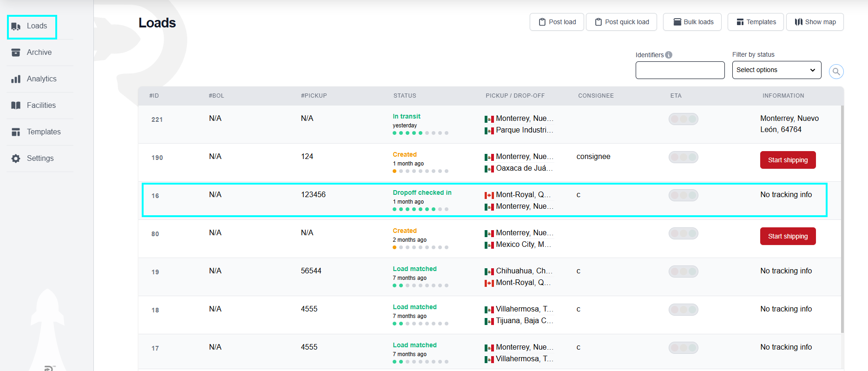The image size is (868, 371).
Task: Click the table vertical scrollbar
Action: pyautogui.click(x=842, y=219)
